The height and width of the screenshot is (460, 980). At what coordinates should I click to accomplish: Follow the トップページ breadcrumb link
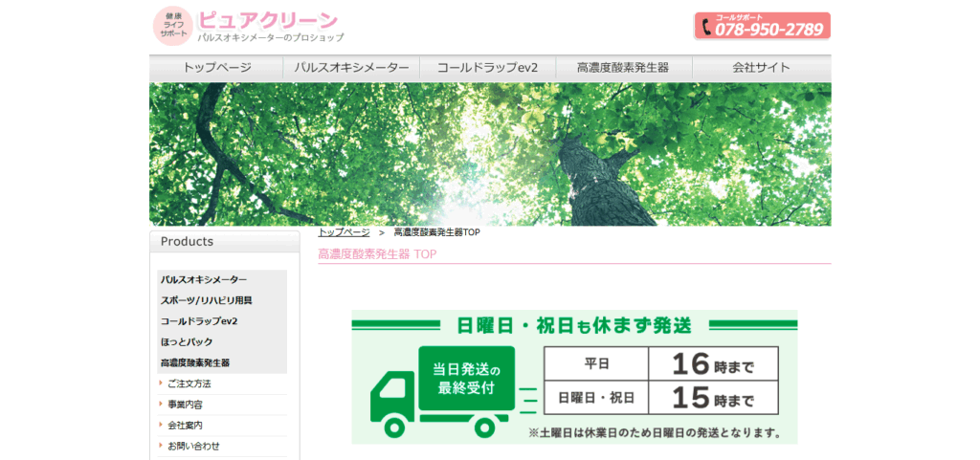pyautogui.click(x=344, y=232)
